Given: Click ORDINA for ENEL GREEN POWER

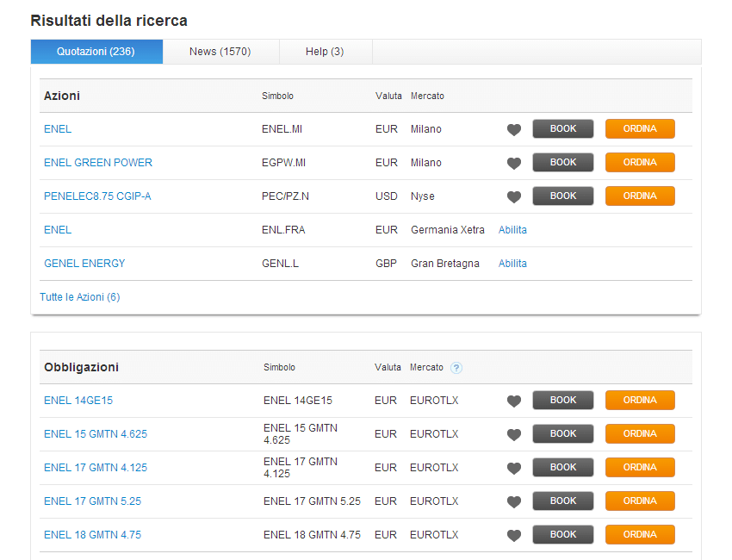Looking at the screenshot, I should pos(640,163).
